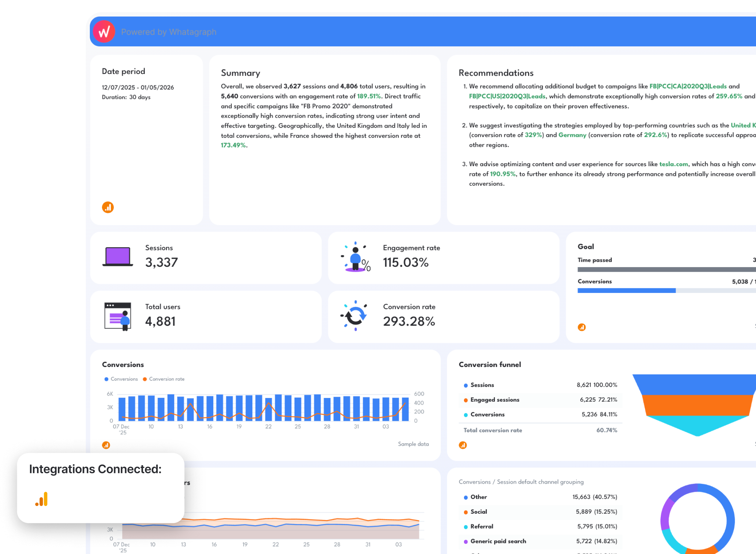Click the Total users browser-window icon
Image resolution: width=756 pixels, height=554 pixels.
coord(117,315)
